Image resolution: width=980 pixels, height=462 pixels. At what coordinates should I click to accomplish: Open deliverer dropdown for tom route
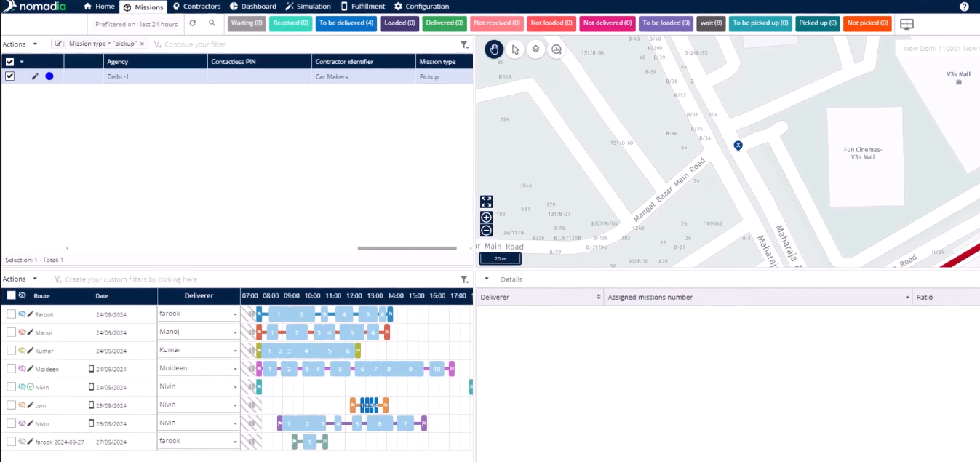tap(235, 405)
